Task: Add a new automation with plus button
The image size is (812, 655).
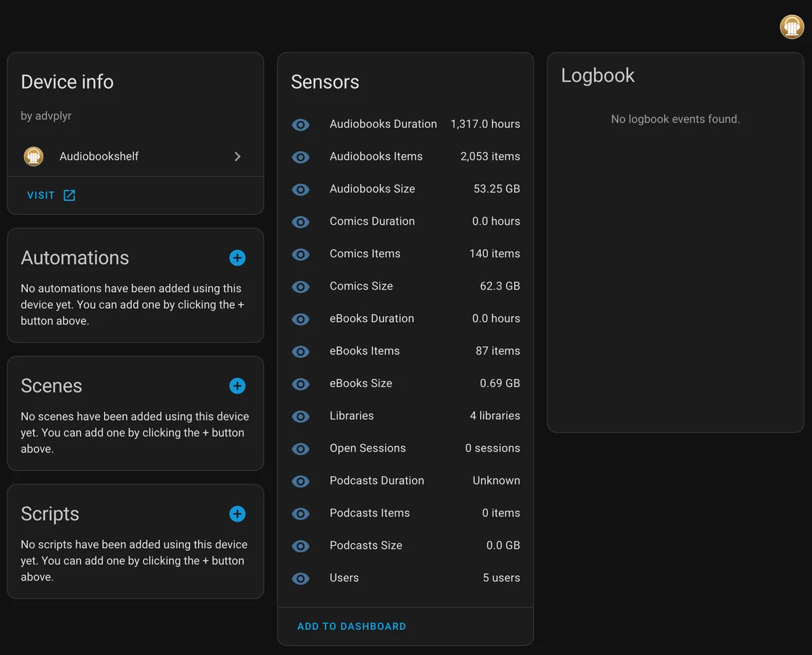Action: coord(238,258)
